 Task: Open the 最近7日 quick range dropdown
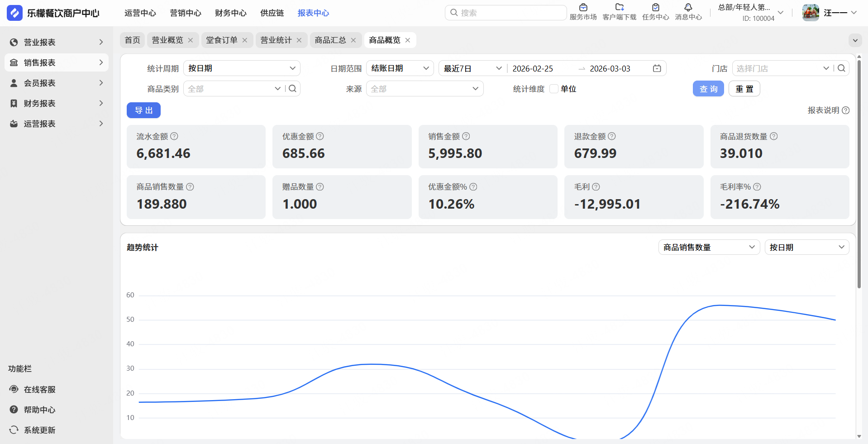(x=472, y=68)
